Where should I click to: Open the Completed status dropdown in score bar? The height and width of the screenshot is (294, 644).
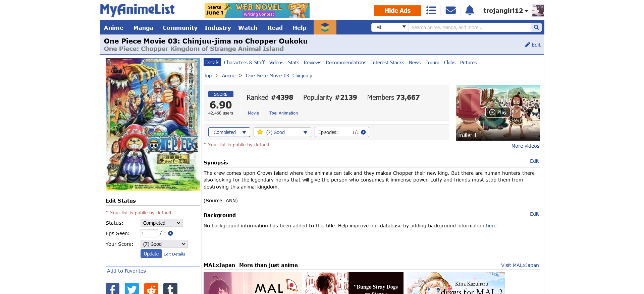pos(229,132)
